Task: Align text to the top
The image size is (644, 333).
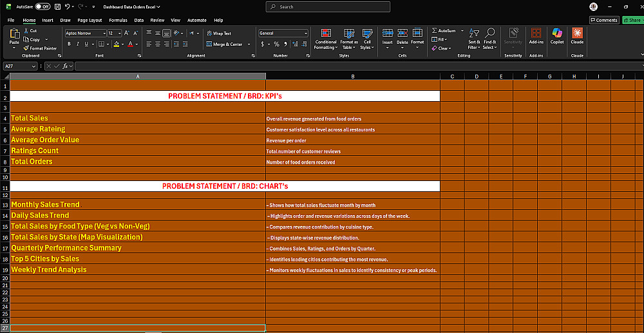Action: (149, 33)
